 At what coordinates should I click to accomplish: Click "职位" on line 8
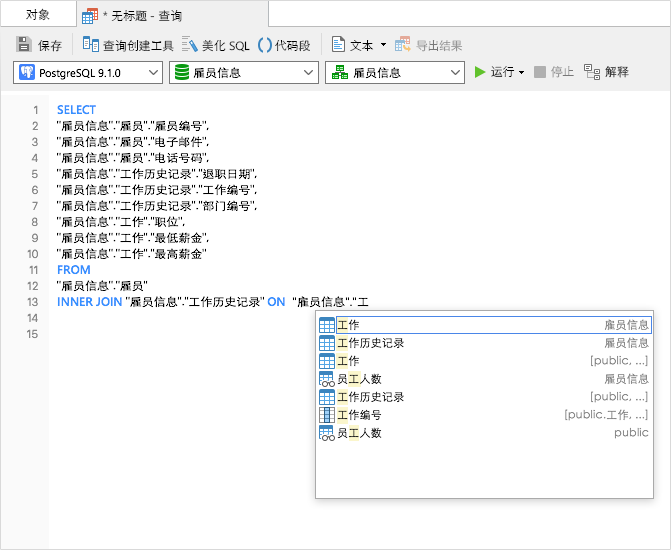click(x=166, y=222)
